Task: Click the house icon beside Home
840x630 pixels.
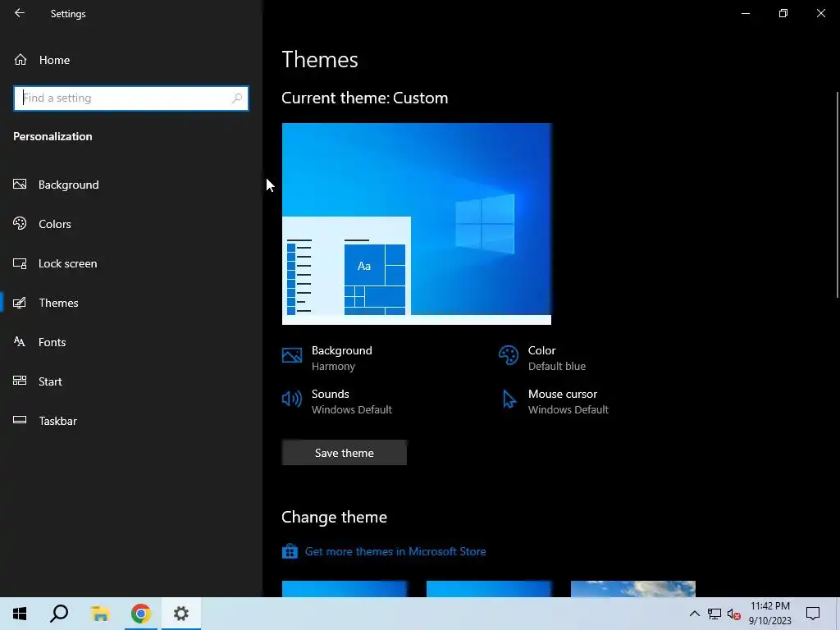Action: pyautogui.click(x=21, y=59)
